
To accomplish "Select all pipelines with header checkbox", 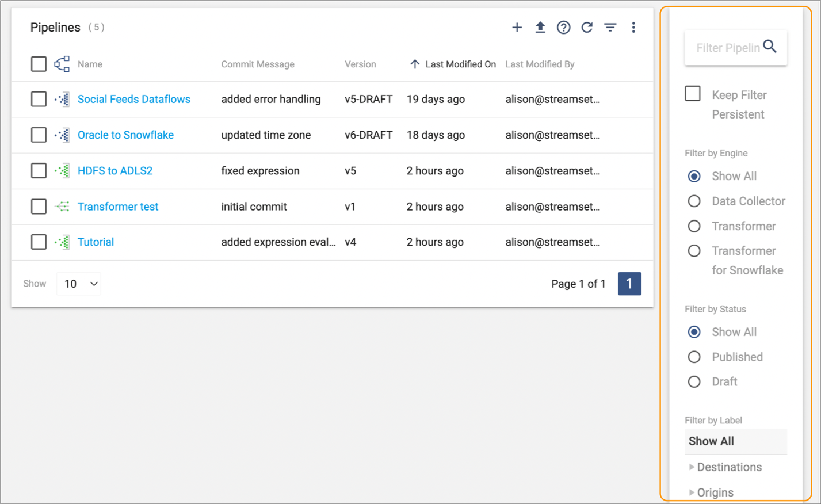I will click(39, 64).
